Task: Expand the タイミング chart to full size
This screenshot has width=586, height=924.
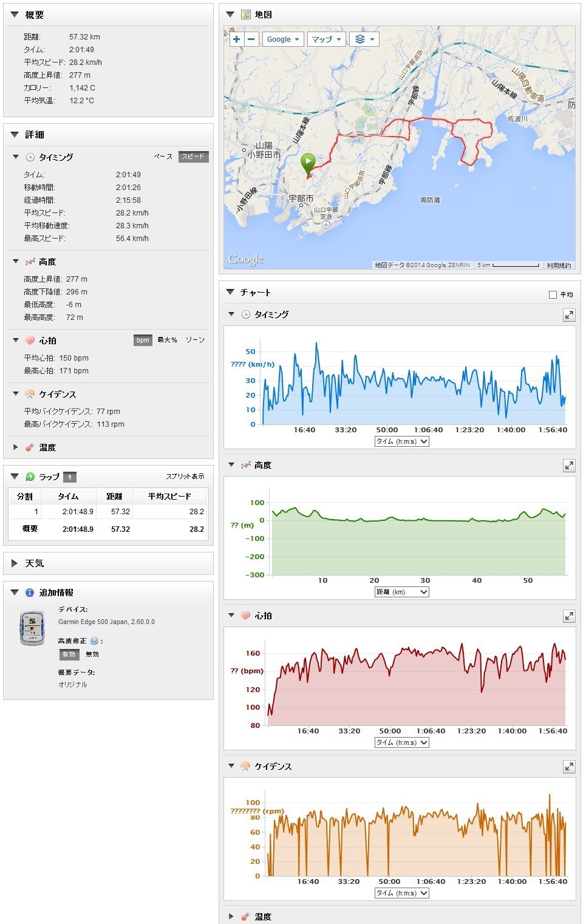Action: (x=569, y=315)
